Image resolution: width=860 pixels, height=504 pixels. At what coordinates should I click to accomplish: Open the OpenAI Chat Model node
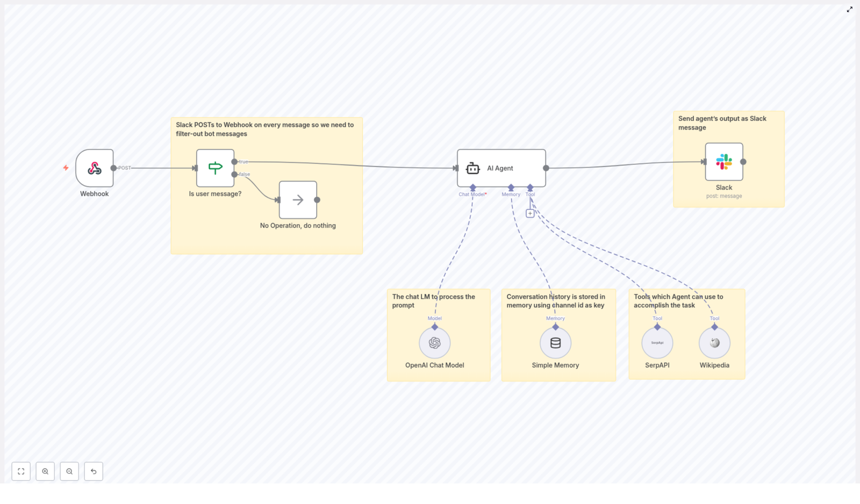(435, 342)
